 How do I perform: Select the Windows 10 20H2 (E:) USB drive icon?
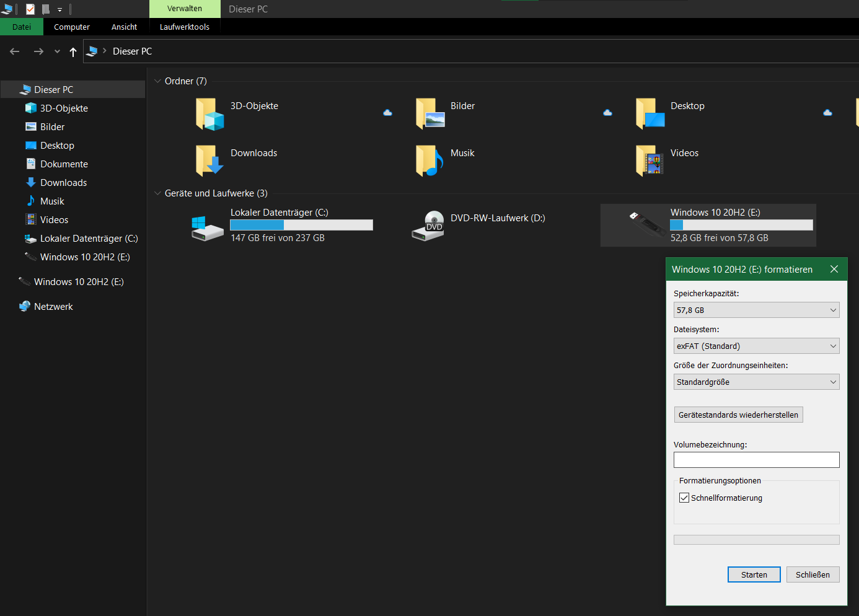pos(648,223)
